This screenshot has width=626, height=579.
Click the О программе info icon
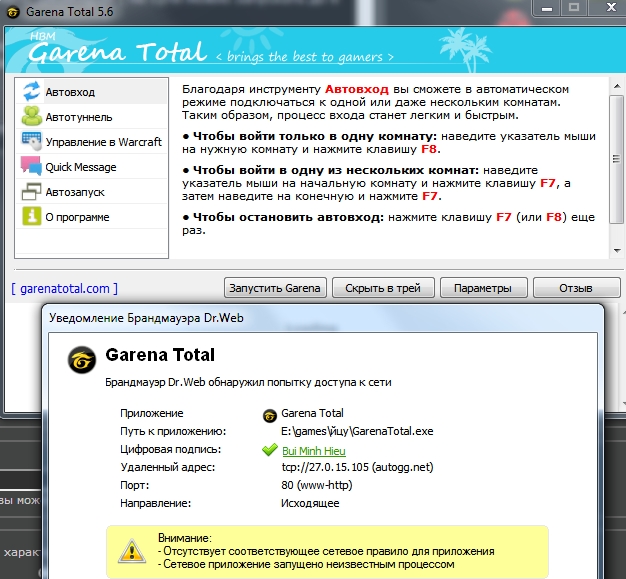31,217
